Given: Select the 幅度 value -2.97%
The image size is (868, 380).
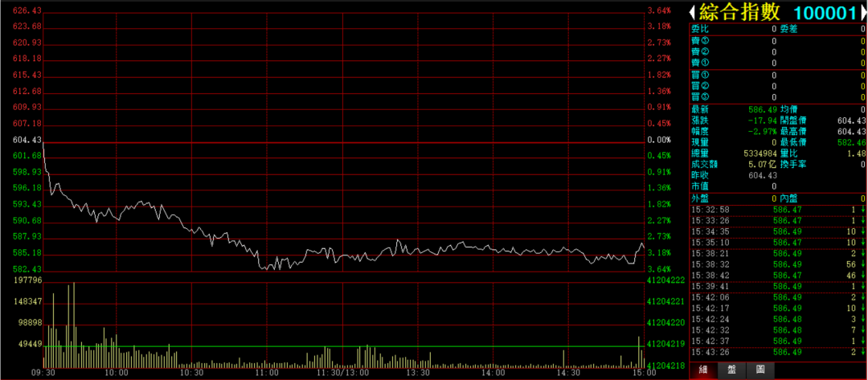Looking at the screenshot, I should tap(763, 132).
